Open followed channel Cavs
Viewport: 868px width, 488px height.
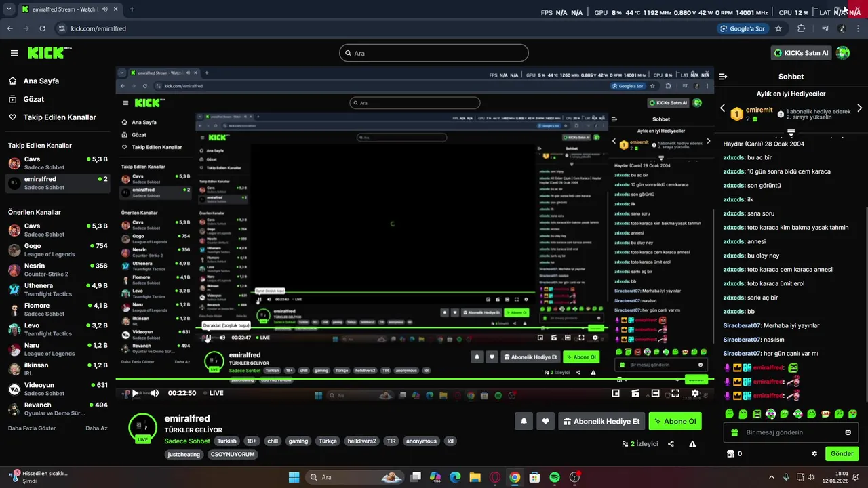(58, 163)
